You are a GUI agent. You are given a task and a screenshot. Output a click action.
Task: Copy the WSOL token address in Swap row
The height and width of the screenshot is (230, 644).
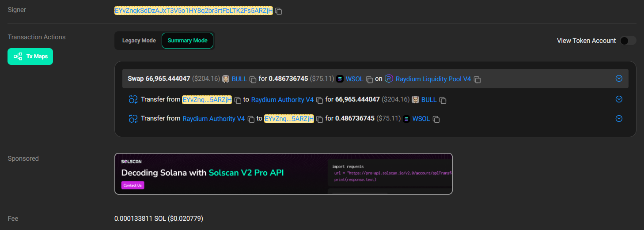(x=369, y=79)
